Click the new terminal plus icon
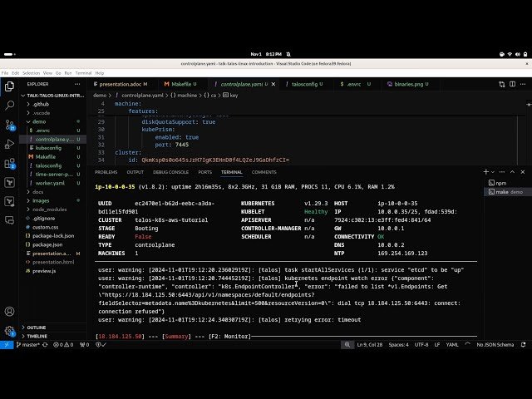Image resolution: width=532 pixels, height=399 pixels. click(x=485, y=171)
